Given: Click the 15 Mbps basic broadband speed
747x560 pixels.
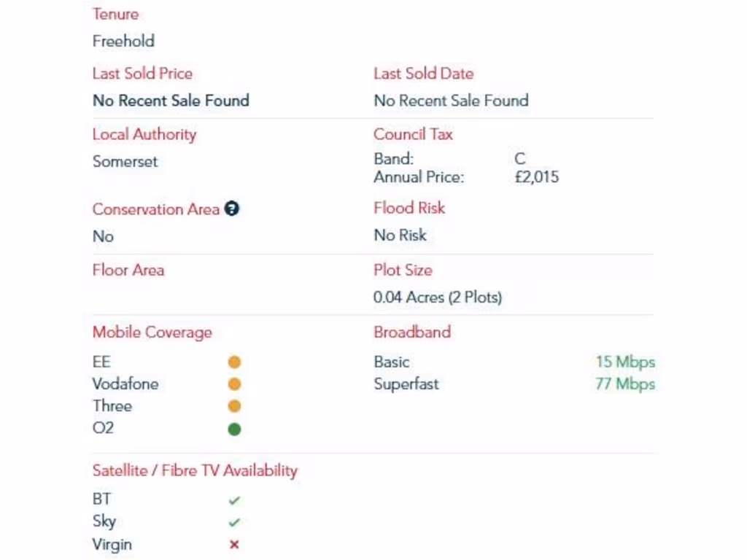Looking at the screenshot, I should 624,362.
